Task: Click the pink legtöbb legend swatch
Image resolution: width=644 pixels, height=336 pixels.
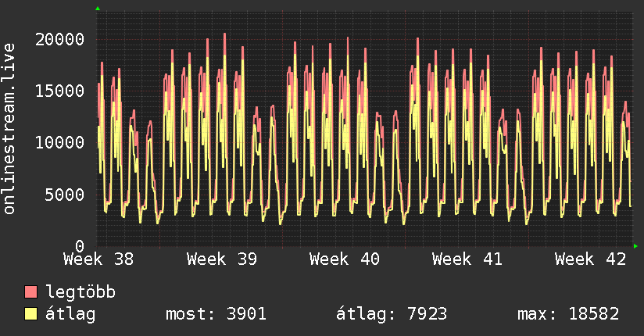Action: (30, 291)
